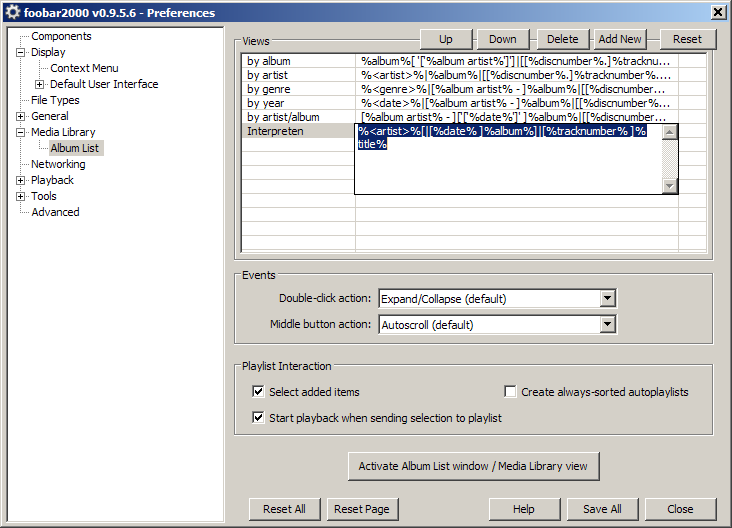
Task: Uncheck Start playback when sending selection
Action: coord(258,417)
